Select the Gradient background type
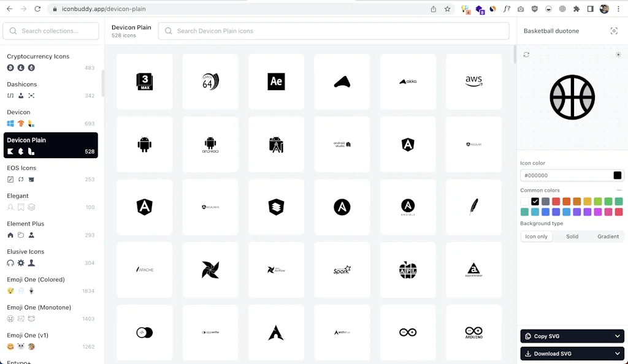Screen dimensions: 628x364 608,236
